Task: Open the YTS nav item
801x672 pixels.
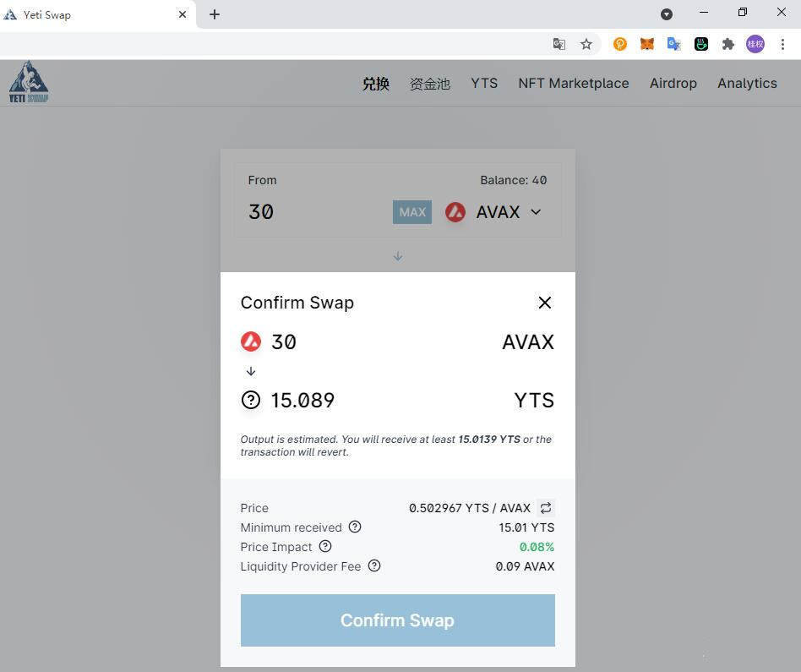Action: (484, 84)
